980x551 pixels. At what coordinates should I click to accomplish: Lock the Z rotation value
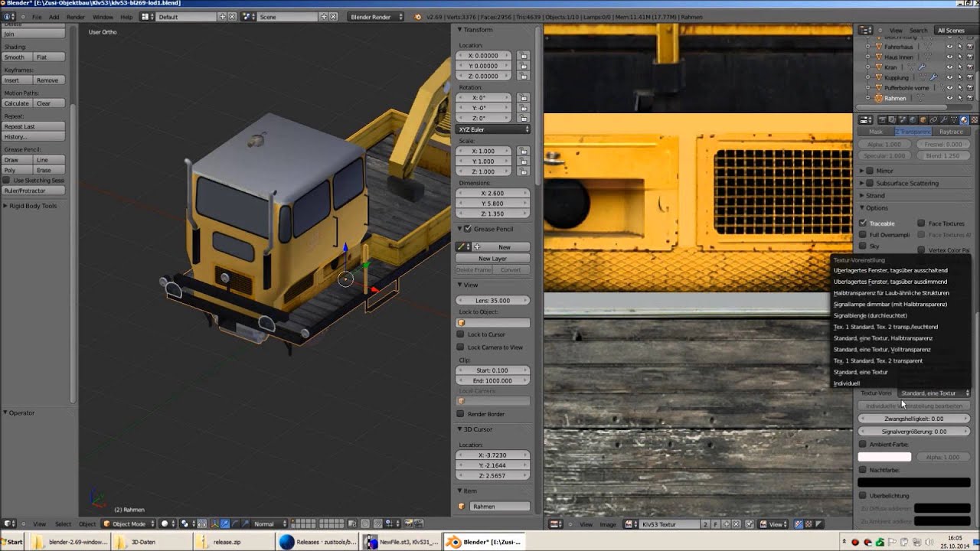pyautogui.click(x=524, y=119)
